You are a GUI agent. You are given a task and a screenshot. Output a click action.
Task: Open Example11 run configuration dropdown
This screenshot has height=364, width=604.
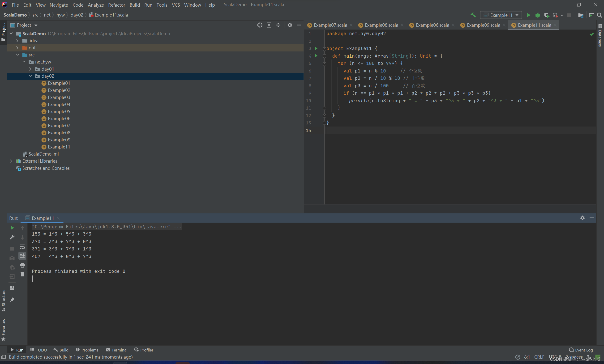[x=501, y=15]
